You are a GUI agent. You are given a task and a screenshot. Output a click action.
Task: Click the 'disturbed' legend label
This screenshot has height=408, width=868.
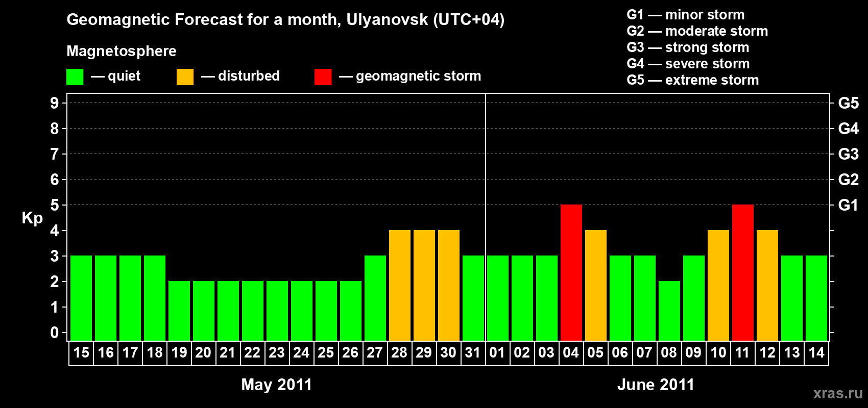coord(249,76)
